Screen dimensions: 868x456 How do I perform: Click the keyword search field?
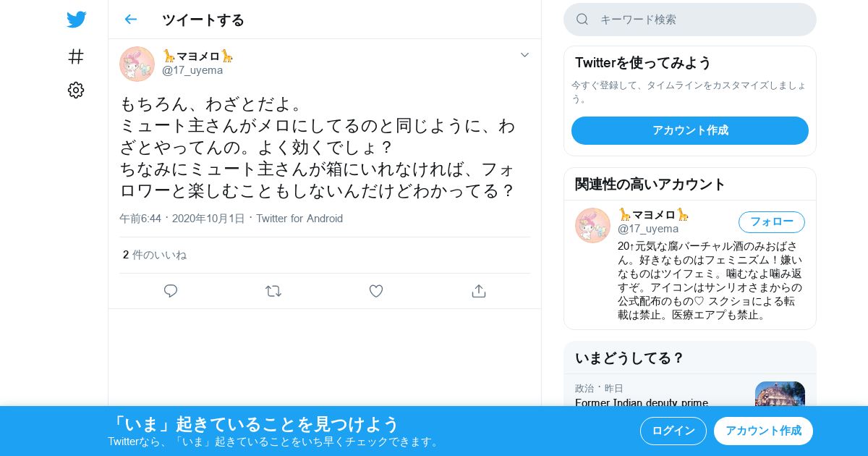[x=690, y=20]
